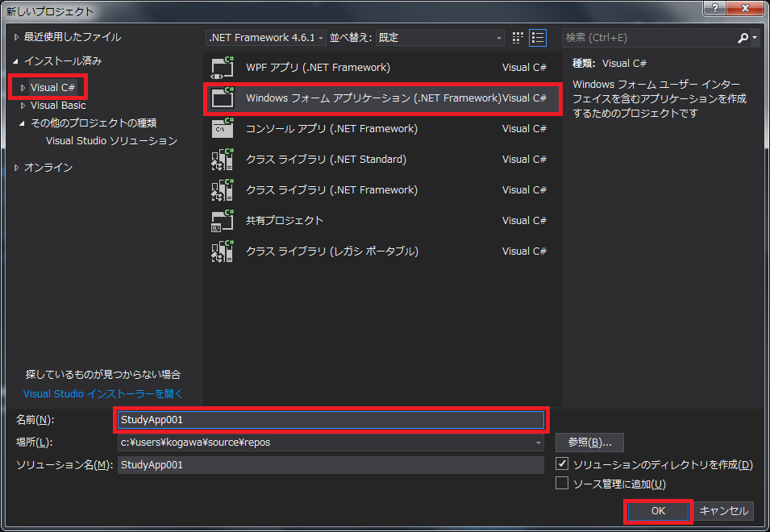Screen dimensions: 770x532
Task: Select the Windows フォーム アプリケーション template icon
Action: coord(222,98)
